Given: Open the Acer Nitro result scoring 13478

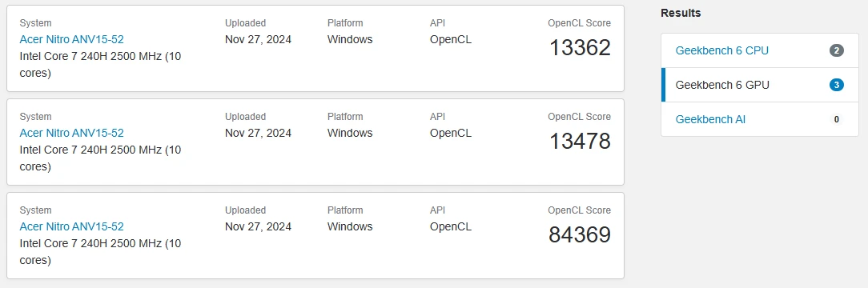Looking at the screenshot, I should coord(71,133).
